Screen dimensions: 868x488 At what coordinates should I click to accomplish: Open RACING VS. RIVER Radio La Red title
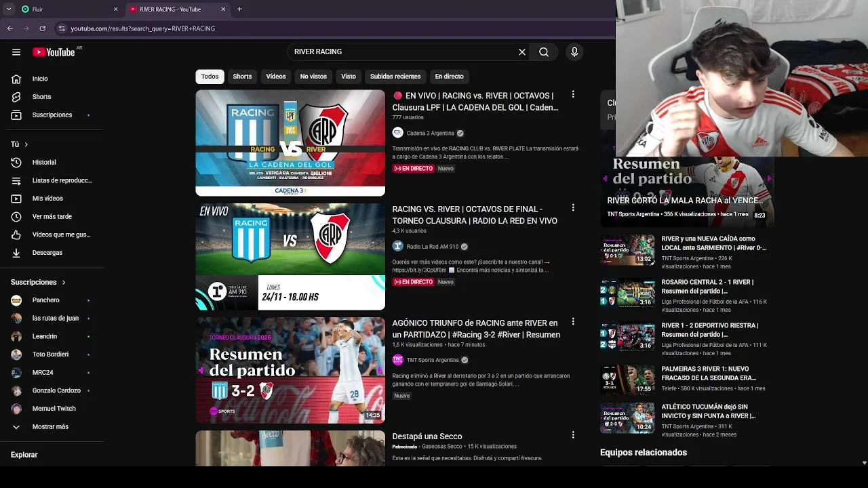(475, 215)
